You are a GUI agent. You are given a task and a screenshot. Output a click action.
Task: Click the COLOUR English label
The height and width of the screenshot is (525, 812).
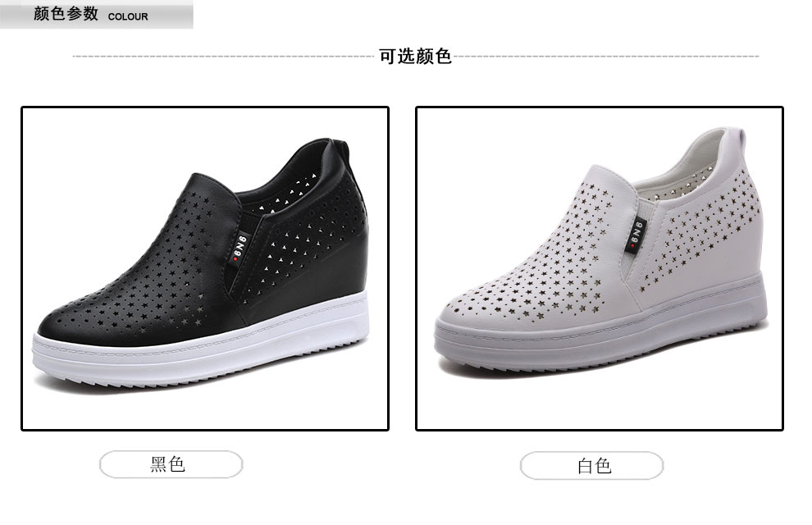(128, 16)
